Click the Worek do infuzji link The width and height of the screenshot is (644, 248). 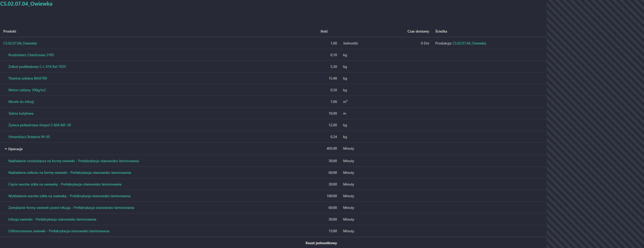pyautogui.click(x=21, y=102)
